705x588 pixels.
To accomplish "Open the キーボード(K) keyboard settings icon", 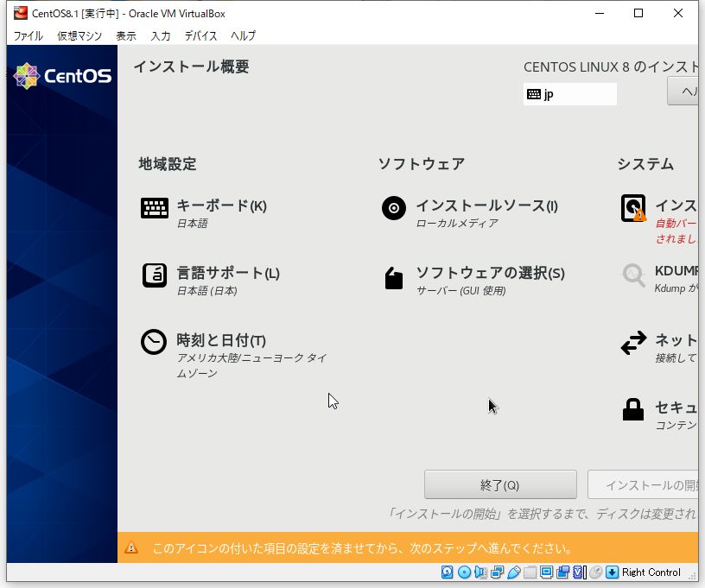I will tap(154, 208).
